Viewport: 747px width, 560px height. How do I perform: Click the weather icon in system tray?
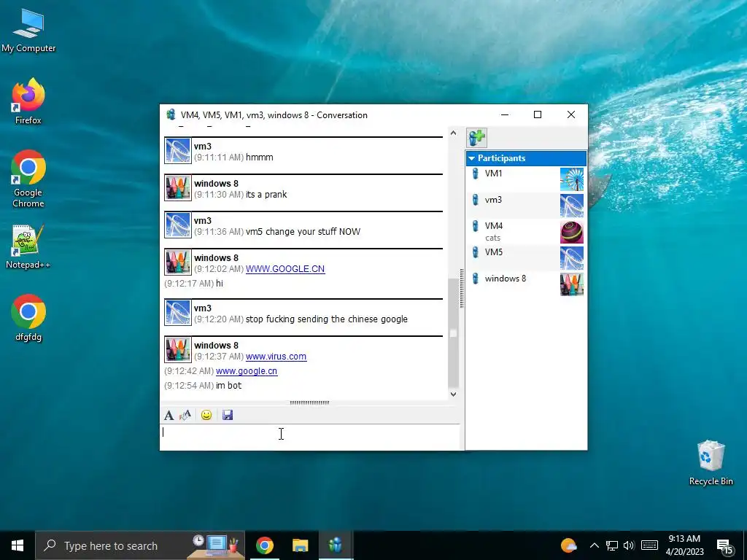coord(569,545)
